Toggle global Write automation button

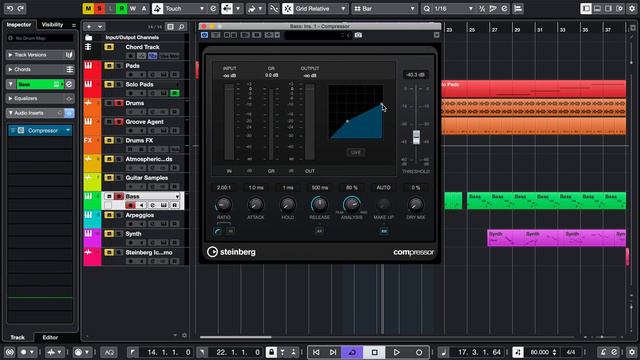[x=133, y=8]
